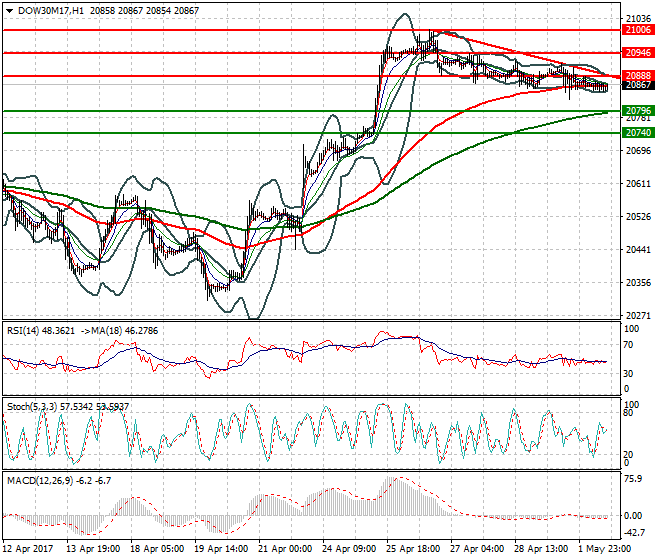This screenshot has width=660, height=560.
Task: Click the 20611 price axis value
Action: pos(638,184)
